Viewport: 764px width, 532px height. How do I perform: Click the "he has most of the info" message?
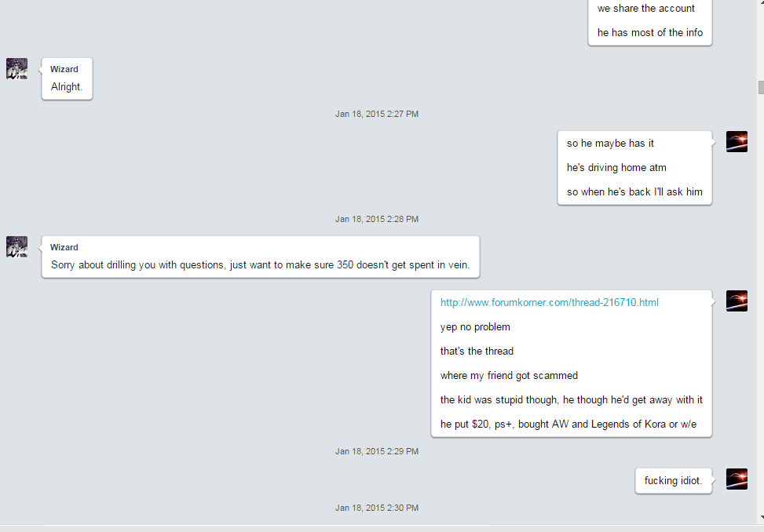(650, 33)
